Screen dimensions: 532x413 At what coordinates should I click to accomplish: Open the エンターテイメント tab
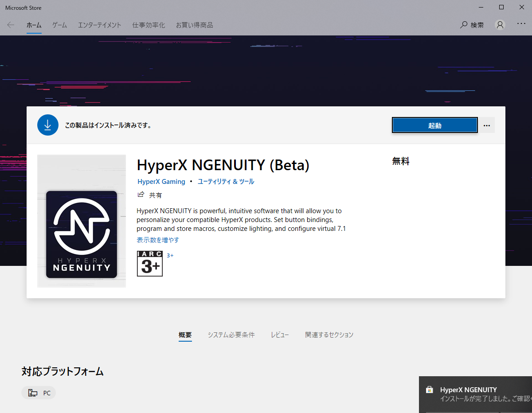(x=99, y=25)
